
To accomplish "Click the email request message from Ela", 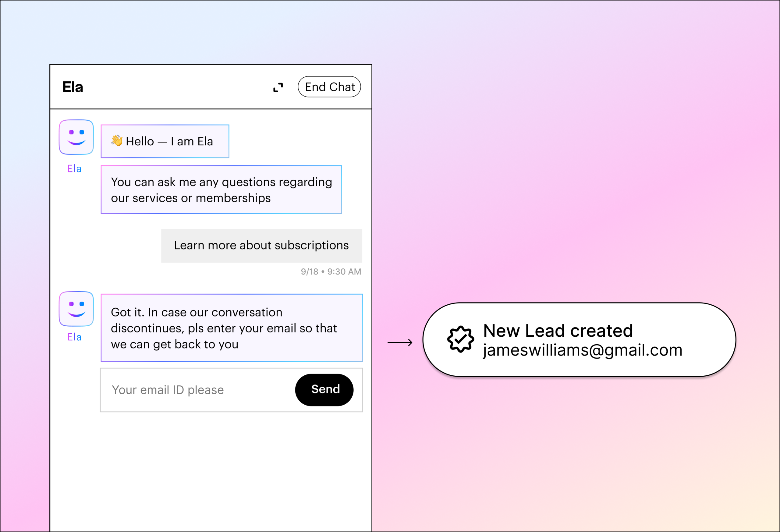I will pyautogui.click(x=232, y=328).
